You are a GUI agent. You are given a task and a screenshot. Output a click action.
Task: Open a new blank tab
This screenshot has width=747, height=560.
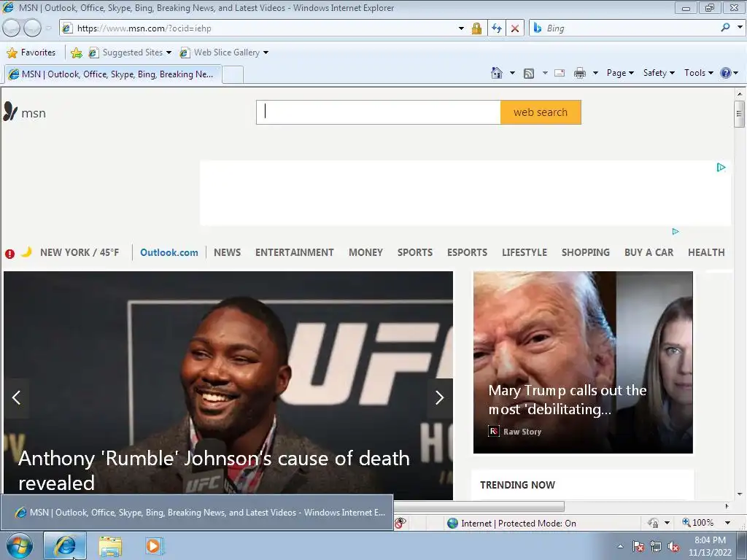(x=233, y=75)
